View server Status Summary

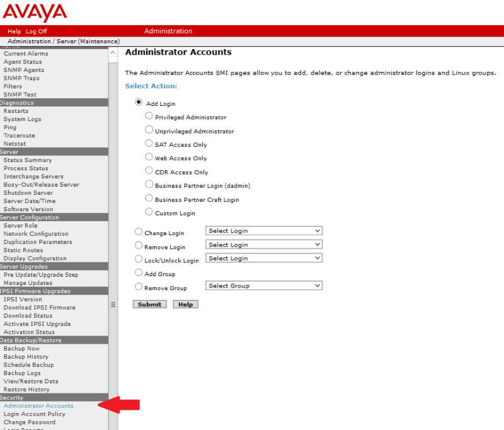[x=28, y=160]
